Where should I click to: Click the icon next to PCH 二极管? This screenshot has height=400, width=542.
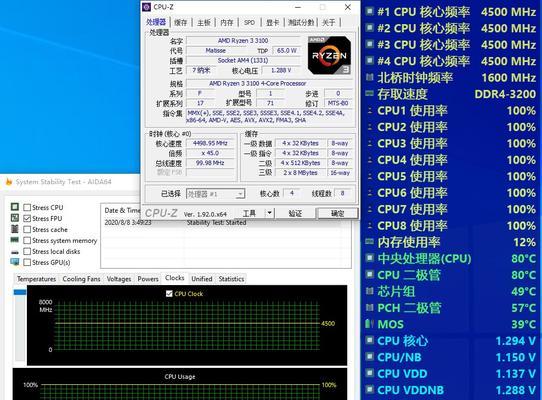[370, 307]
